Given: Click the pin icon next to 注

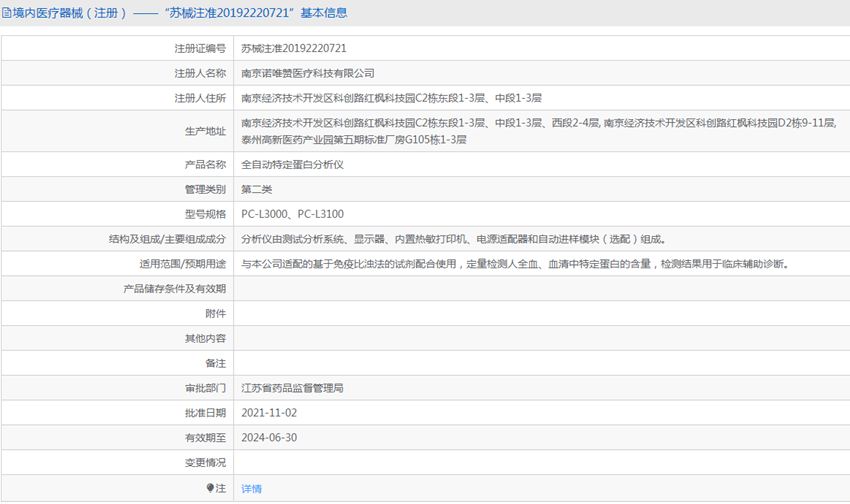Looking at the screenshot, I should pos(210,488).
